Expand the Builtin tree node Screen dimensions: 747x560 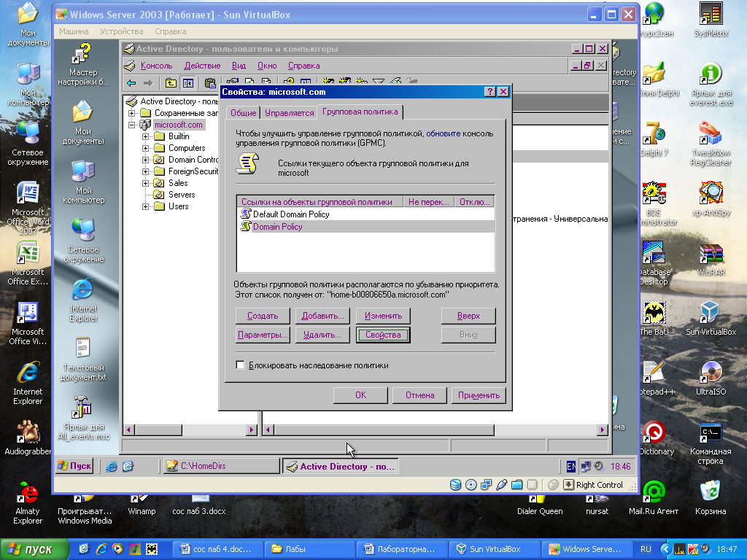146,136
